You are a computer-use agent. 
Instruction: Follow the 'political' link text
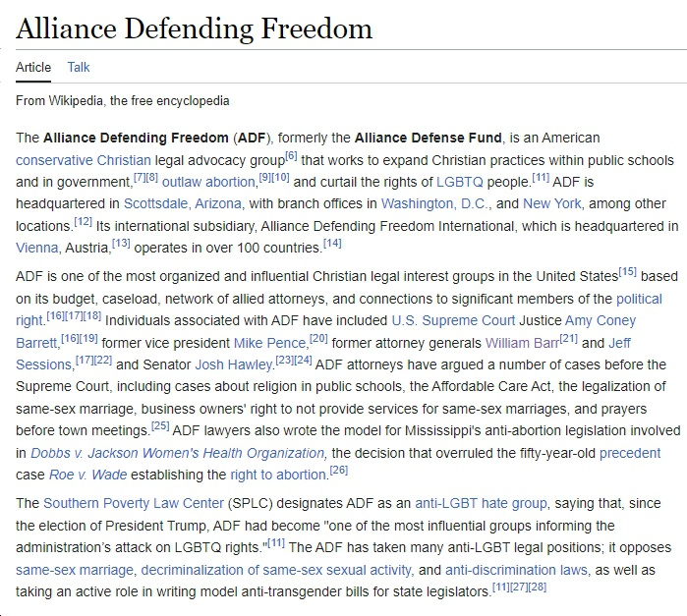coord(639,299)
